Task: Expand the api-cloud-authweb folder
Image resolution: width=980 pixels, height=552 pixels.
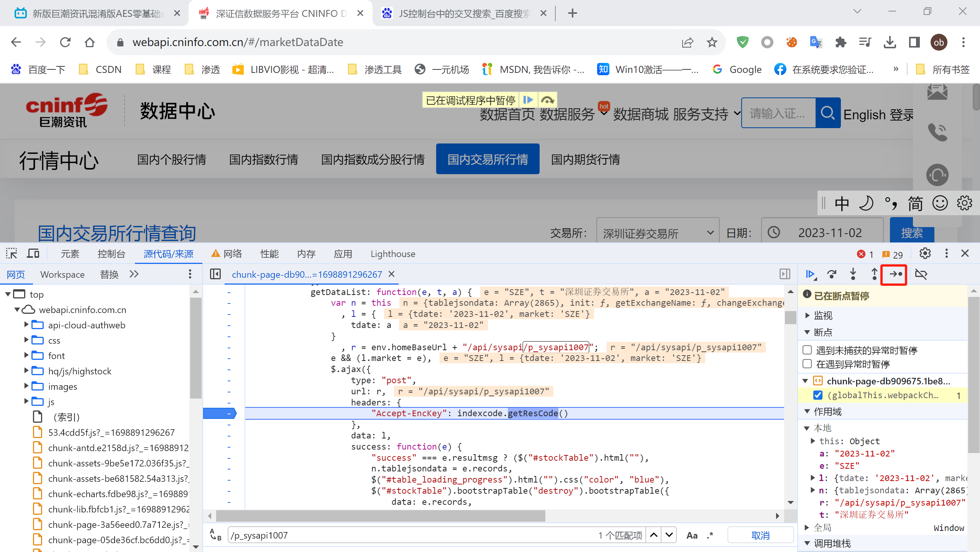Action: (26, 325)
